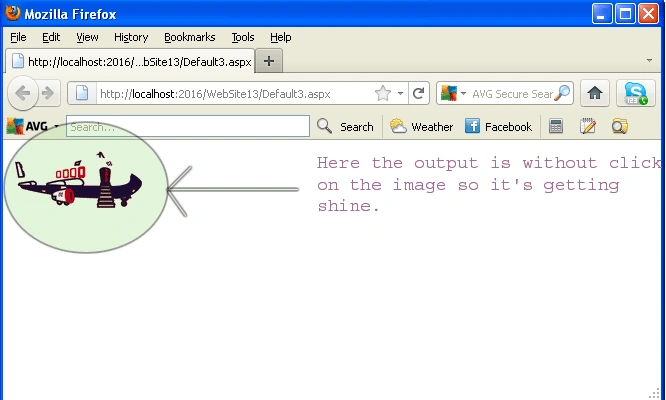Click the URL address bar text
This screenshot has height=400, width=666.
pos(215,94)
